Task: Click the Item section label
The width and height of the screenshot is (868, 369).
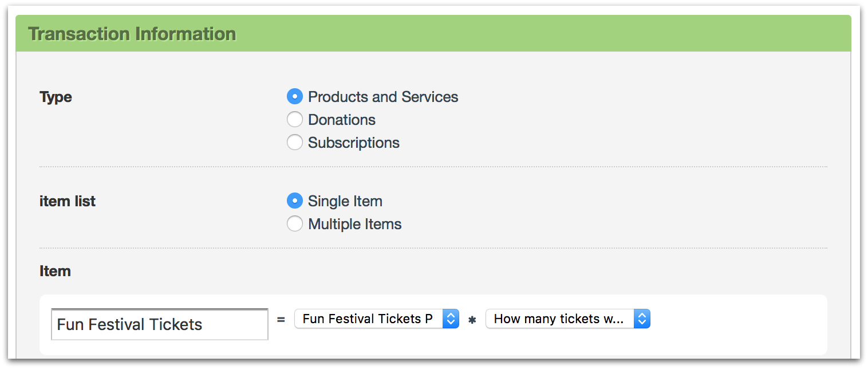Action: pos(55,271)
